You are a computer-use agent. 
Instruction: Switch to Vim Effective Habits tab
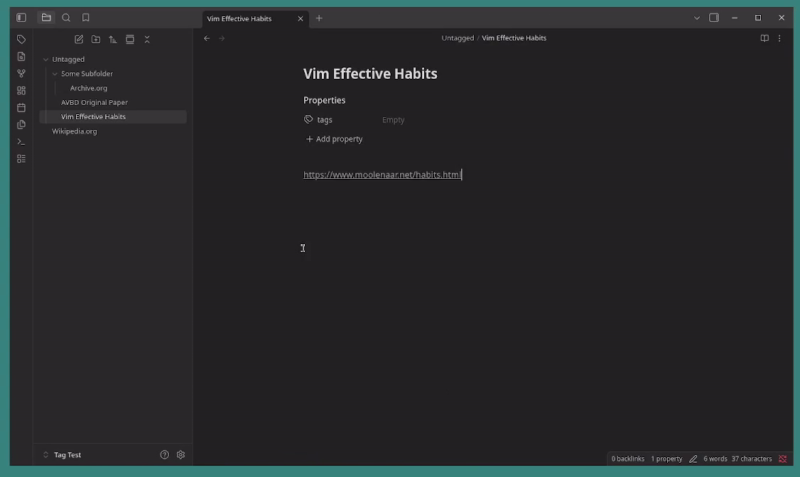[x=239, y=18]
